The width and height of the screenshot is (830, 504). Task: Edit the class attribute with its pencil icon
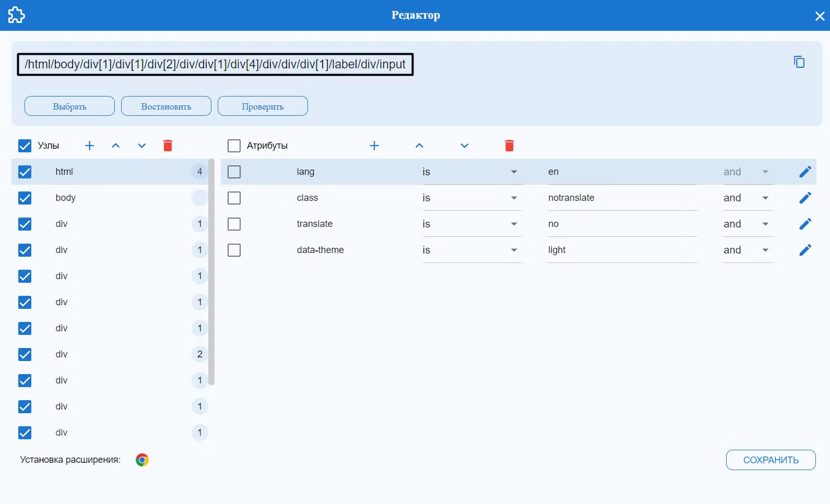[805, 198]
